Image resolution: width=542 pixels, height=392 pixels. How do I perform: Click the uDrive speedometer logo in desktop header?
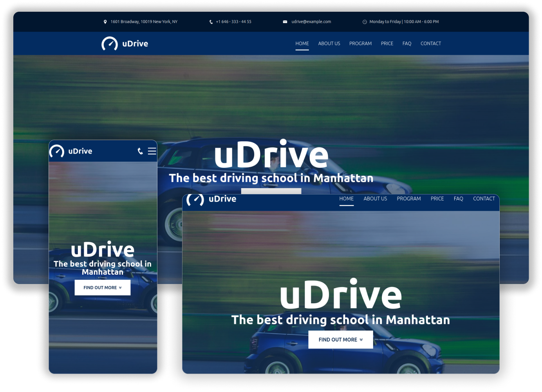110,44
